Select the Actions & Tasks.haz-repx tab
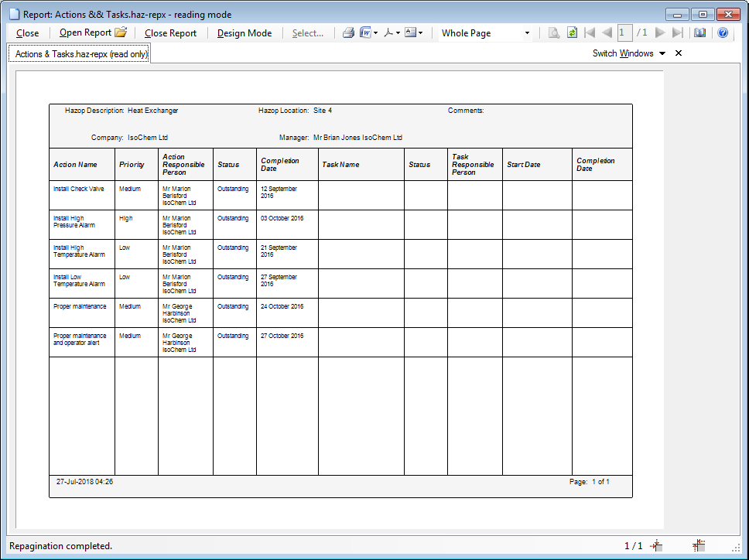749x560 pixels. (80, 54)
